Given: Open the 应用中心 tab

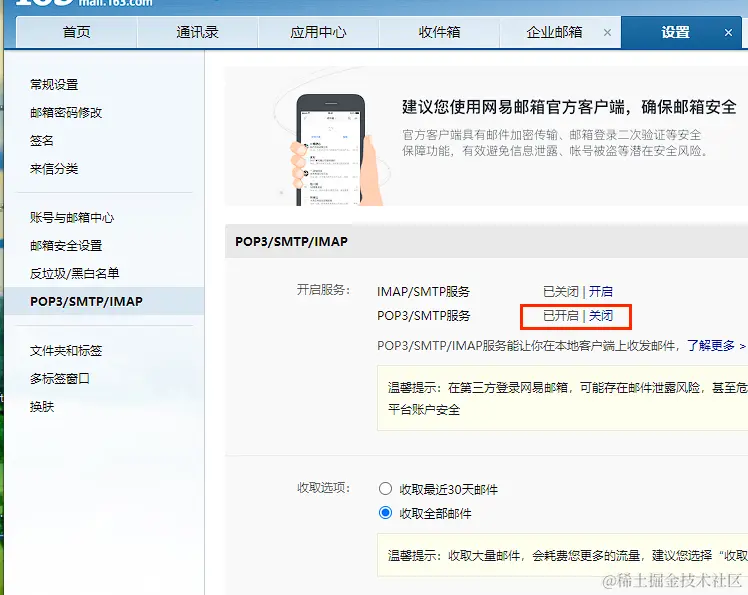Looking at the screenshot, I should [x=318, y=32].
